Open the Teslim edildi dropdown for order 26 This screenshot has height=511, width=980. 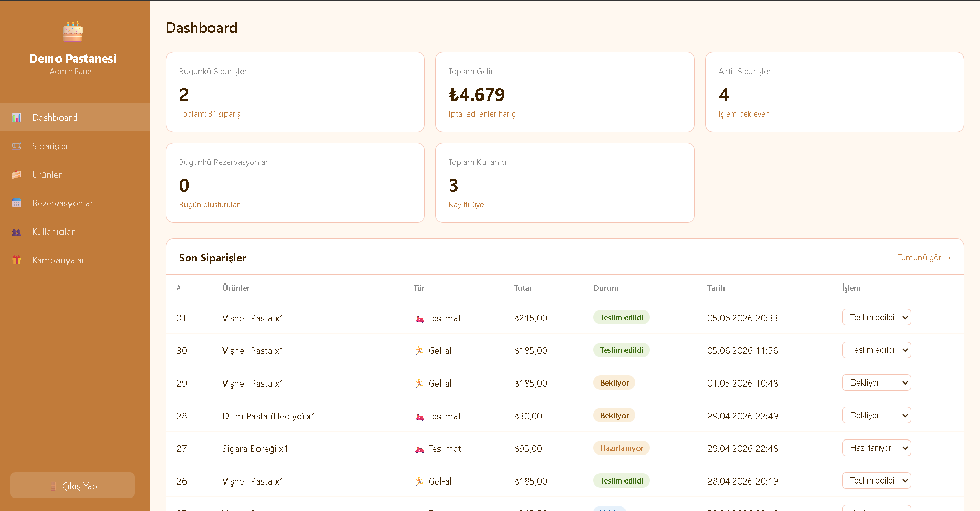[x=876, y=480]
